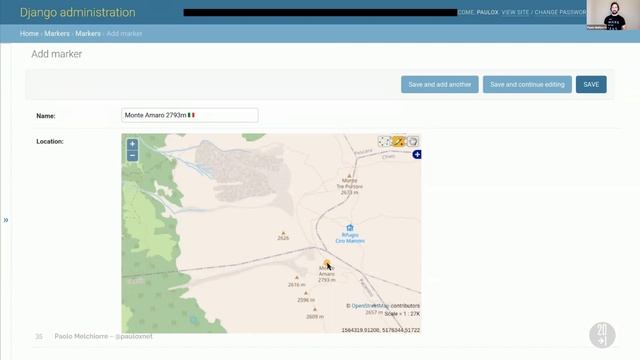Select the modify feature map tool

pos(384,142)
